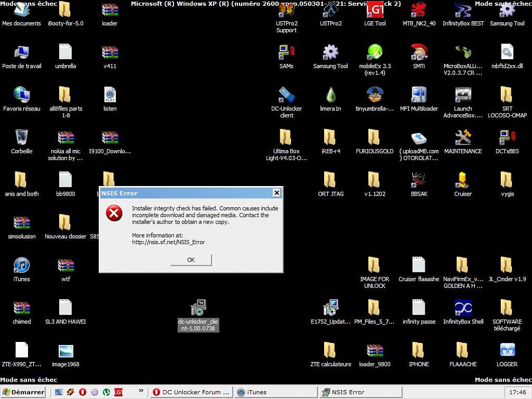
Task: Close the NSIS Error dialog
Action: point(276,193)
